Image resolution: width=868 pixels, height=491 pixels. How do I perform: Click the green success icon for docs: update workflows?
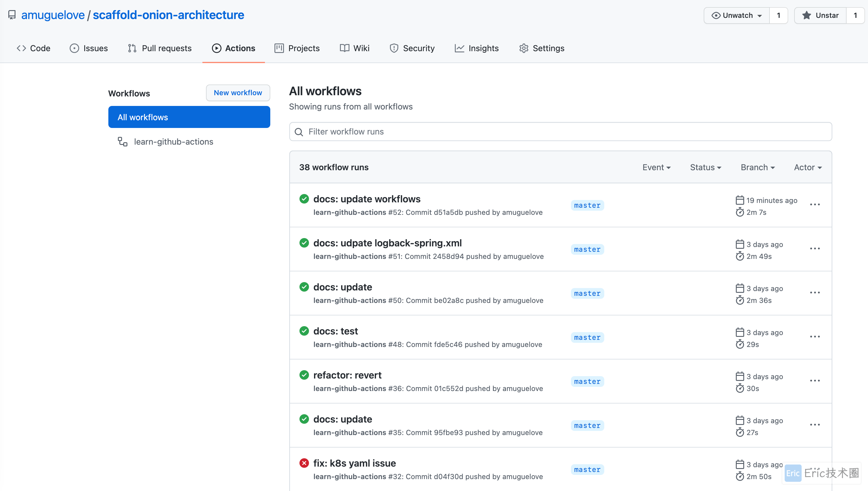tap(304, 199)
